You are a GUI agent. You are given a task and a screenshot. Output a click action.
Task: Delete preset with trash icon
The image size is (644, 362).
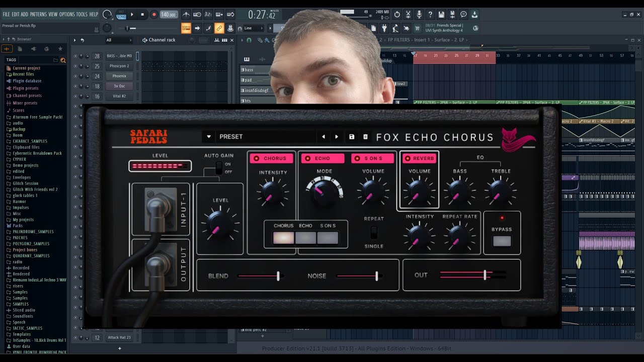pyautogui.click(x=365, y=137)
